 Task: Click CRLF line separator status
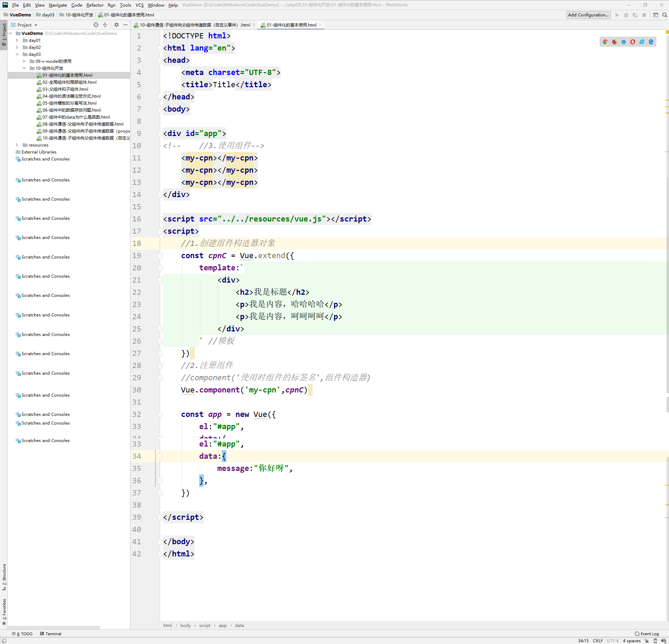[x=598, y=641]
